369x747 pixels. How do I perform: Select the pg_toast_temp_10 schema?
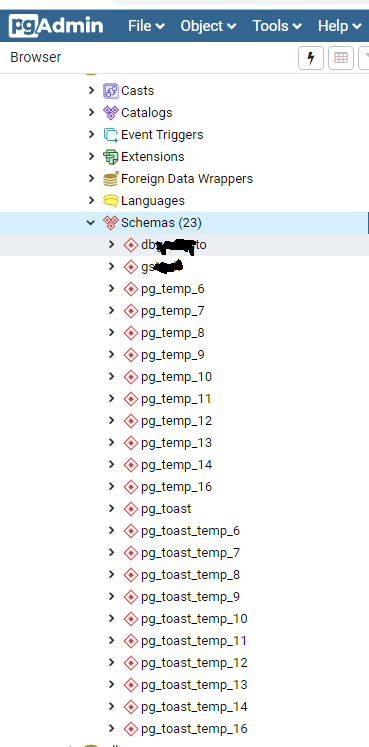pos(194,619)
